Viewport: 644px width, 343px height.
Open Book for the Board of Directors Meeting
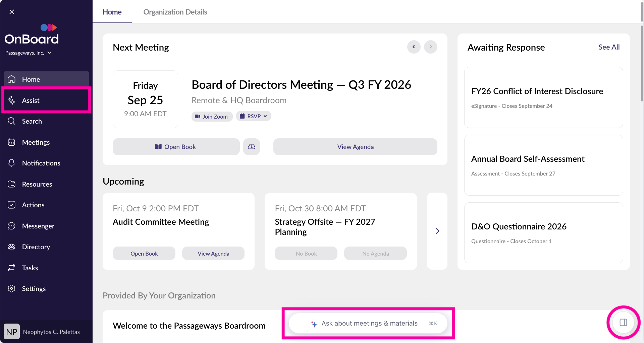176,147
